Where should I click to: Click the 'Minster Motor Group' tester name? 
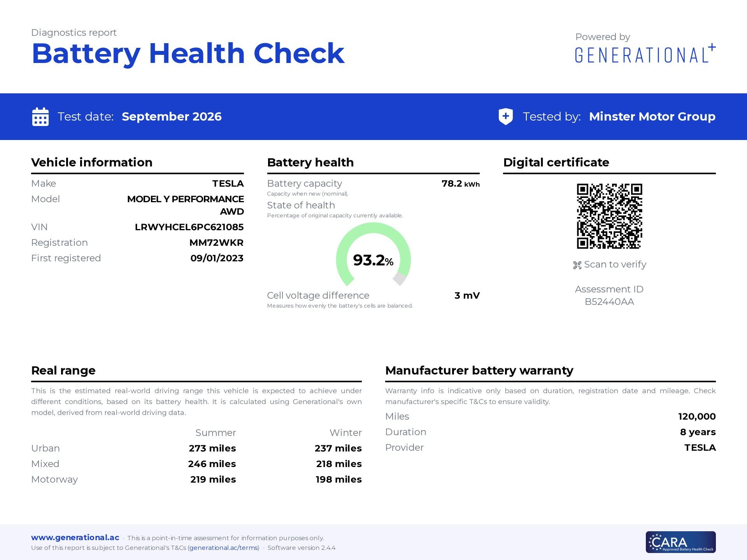(652, 117)
